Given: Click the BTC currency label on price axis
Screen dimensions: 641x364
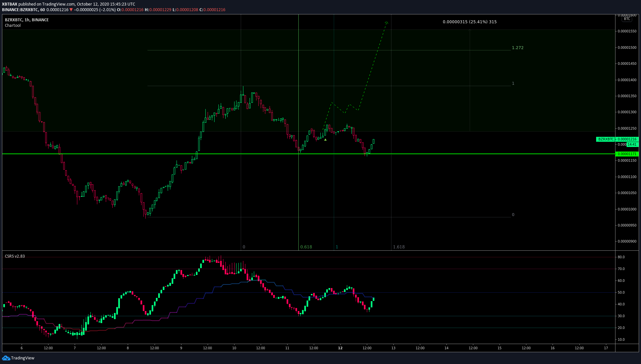Looking at the screenshot, I should coord(627,19).
